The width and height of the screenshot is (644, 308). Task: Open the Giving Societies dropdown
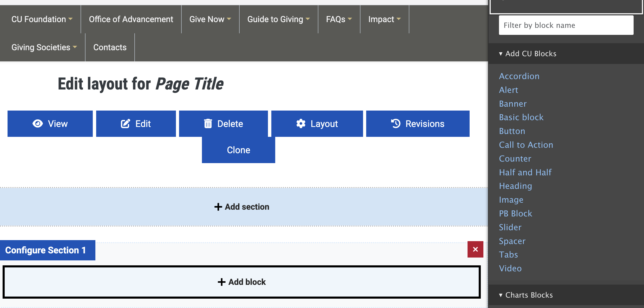point(44,47)
